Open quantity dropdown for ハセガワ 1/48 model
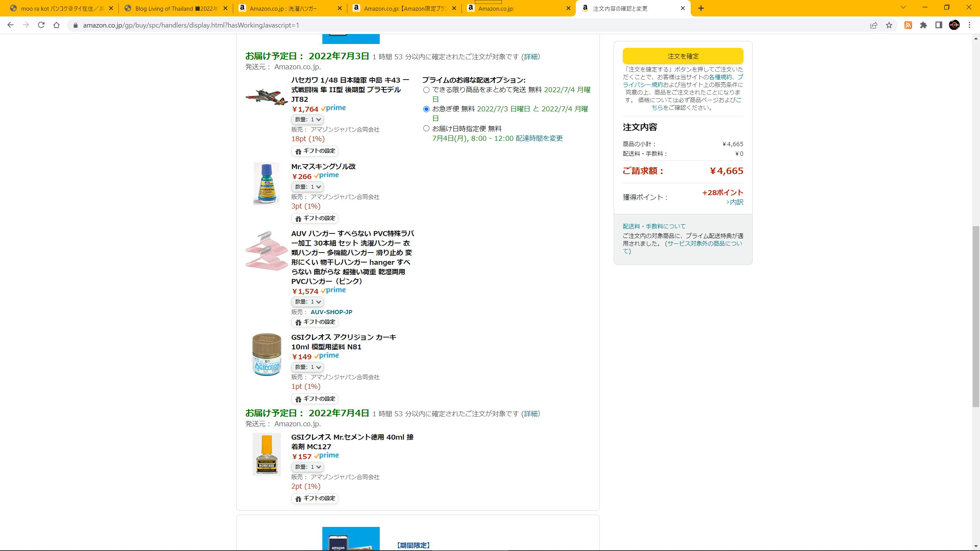Screen dimensions: 980x551 point(307,120)
